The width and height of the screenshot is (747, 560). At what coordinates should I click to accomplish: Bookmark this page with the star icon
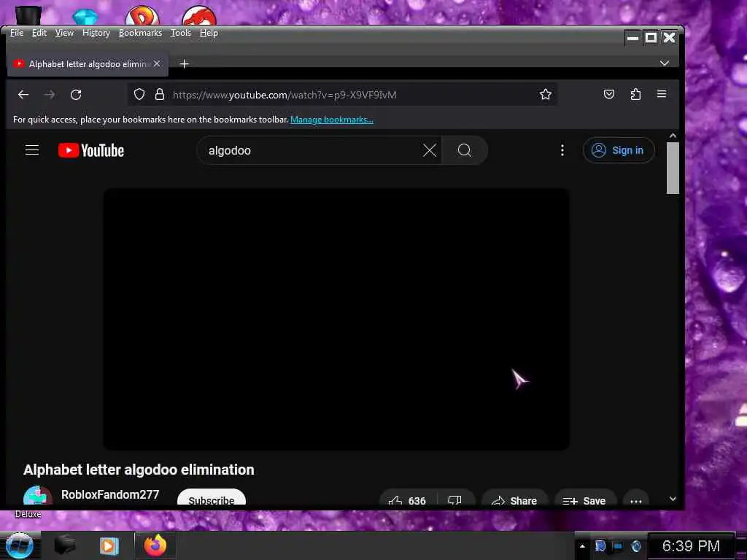[546, 94]
